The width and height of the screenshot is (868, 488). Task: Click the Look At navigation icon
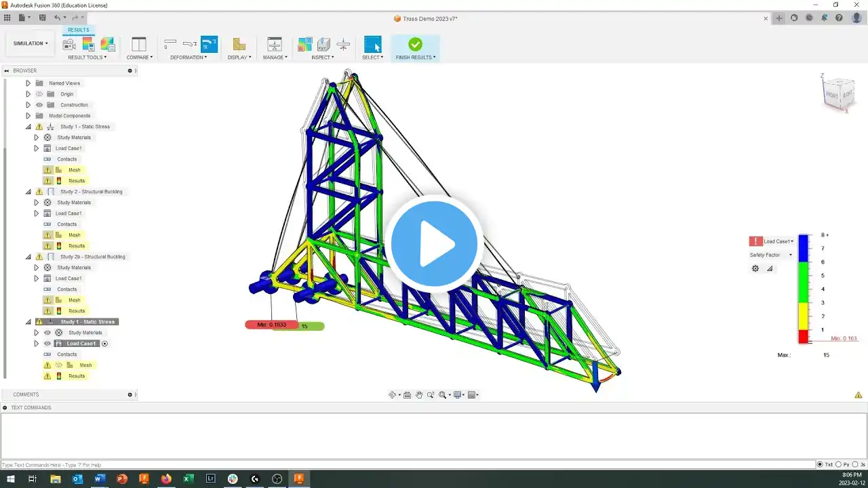click(407, 395)
